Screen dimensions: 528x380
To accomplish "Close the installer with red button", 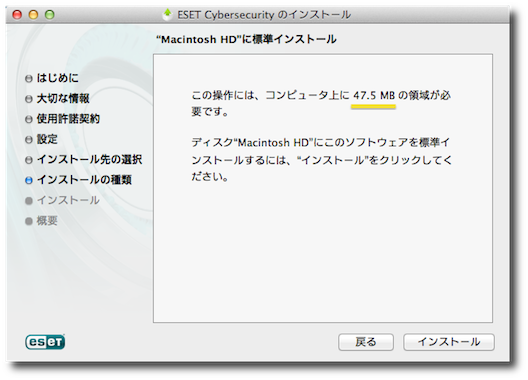I will tap(17, 14).
